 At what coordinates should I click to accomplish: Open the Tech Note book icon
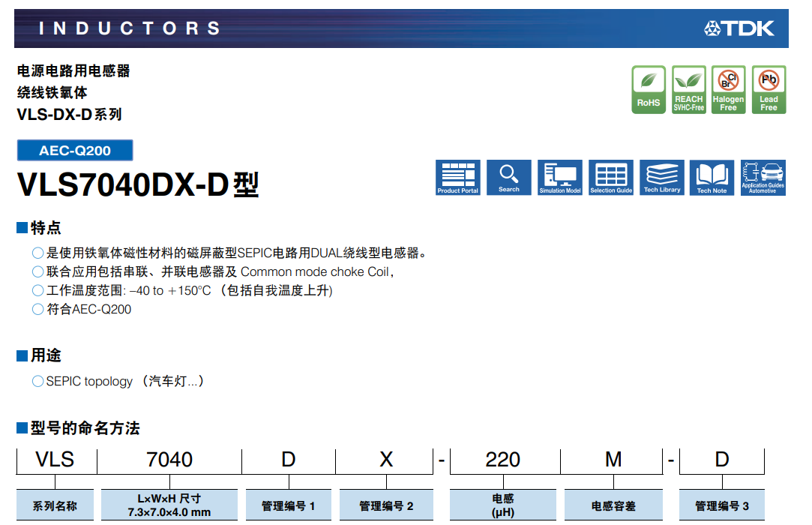pyautogui.click(x=712, y=177)
